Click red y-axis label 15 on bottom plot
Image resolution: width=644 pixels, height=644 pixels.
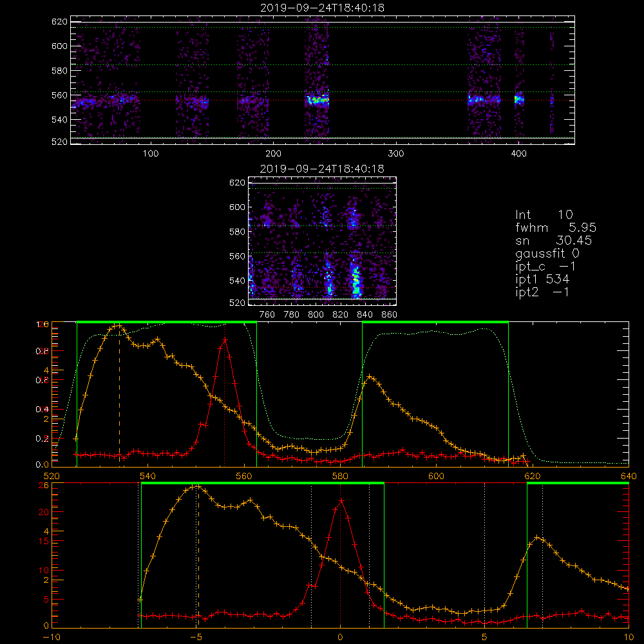tap(44, 542)
